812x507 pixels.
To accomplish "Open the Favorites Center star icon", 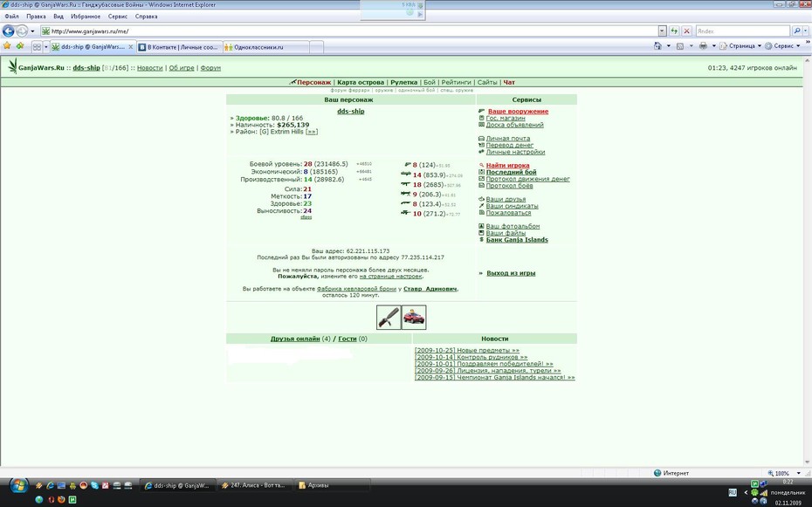I will [x=7, y=46].
